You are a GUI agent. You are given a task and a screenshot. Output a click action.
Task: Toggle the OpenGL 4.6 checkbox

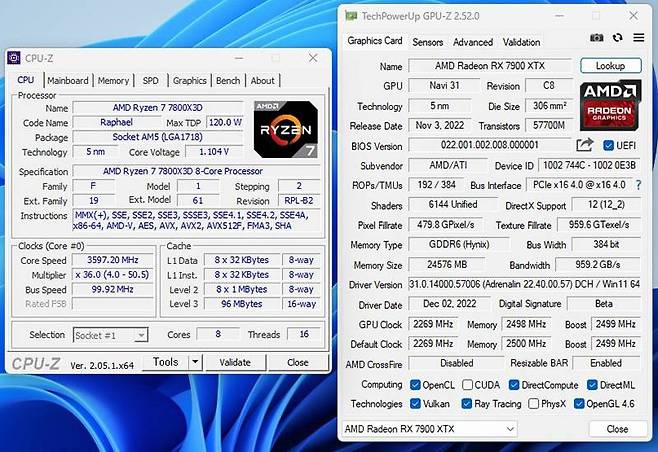[579, 404]
